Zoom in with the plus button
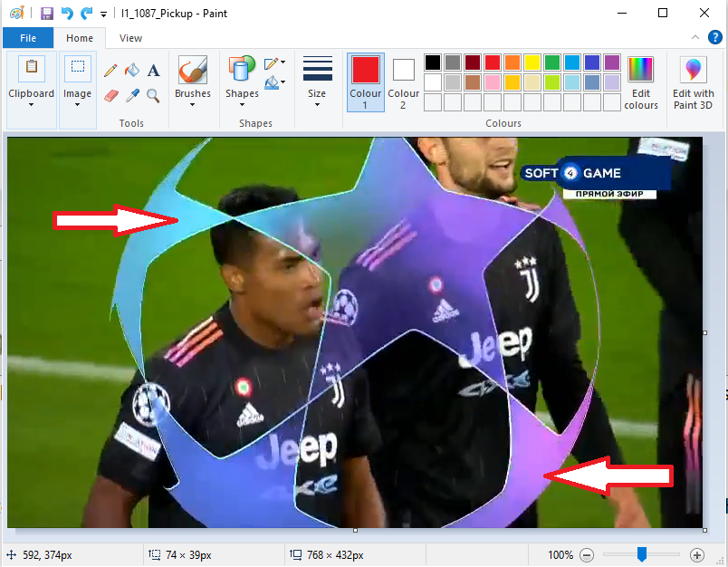This screenshot has height=567, width=728. tap(697, 555)
